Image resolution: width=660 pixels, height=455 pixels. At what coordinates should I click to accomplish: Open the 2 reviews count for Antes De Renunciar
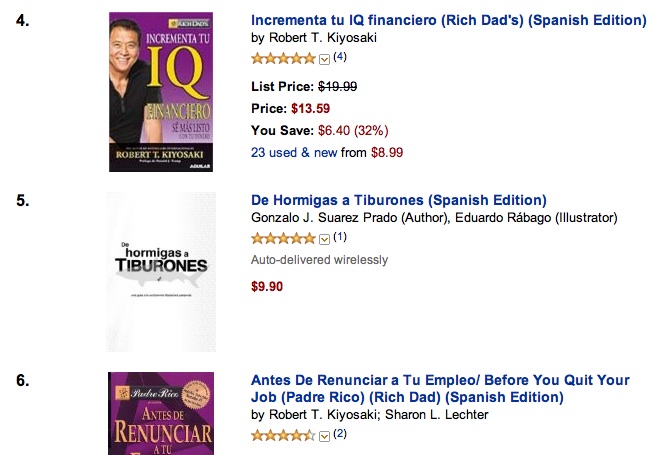tap(339, 434)
